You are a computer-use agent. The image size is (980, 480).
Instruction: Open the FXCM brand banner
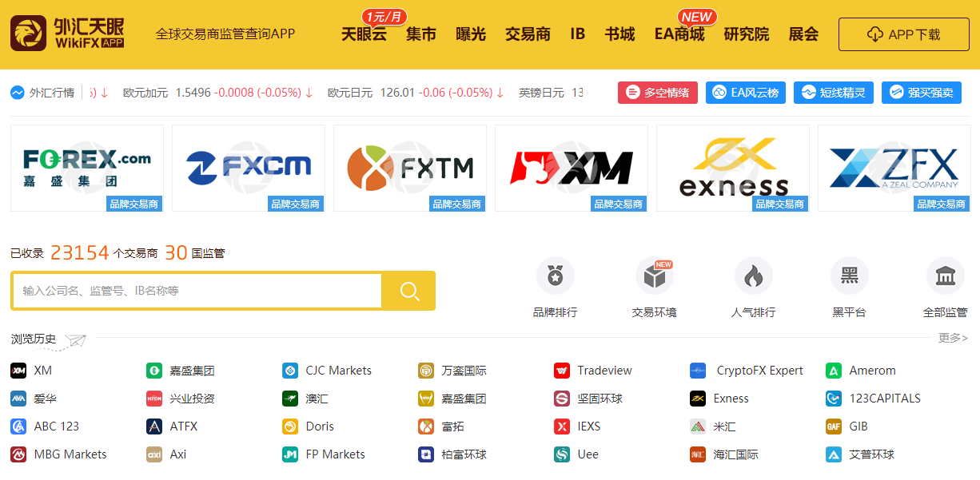(x=249, y=168)
